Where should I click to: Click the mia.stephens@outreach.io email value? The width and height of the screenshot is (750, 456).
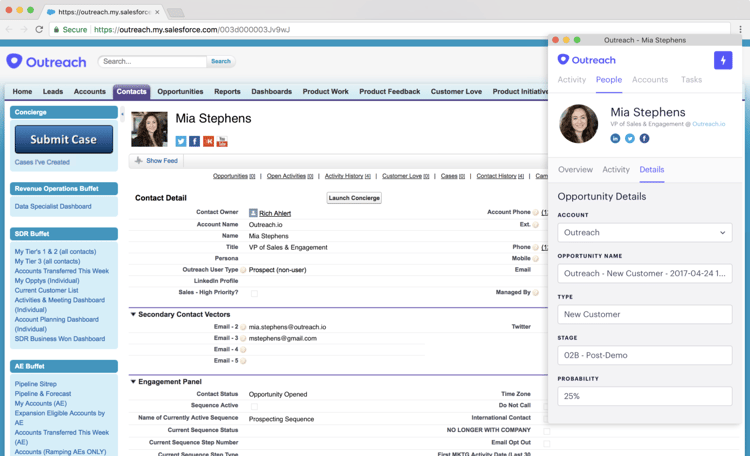coord(287,327)
